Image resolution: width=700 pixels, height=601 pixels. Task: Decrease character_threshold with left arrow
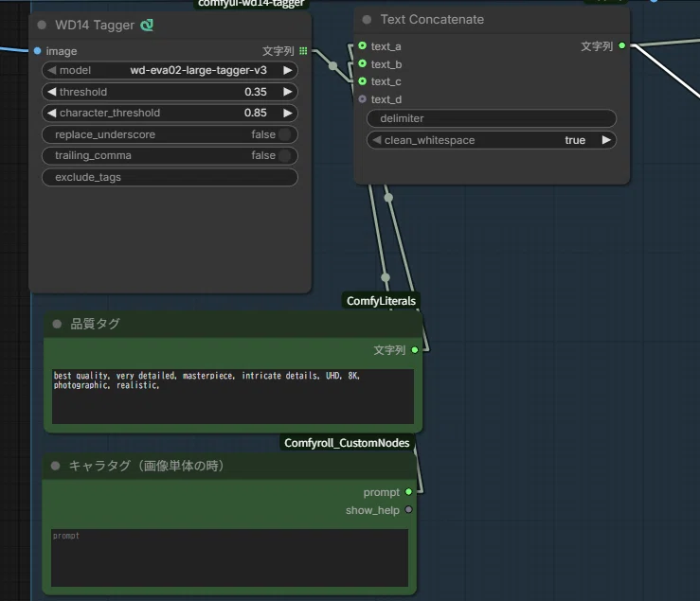[x=52, y=113]
